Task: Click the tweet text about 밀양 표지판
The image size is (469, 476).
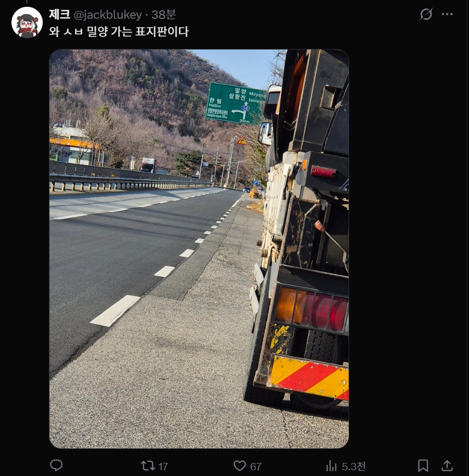Action: coord(119,32)
